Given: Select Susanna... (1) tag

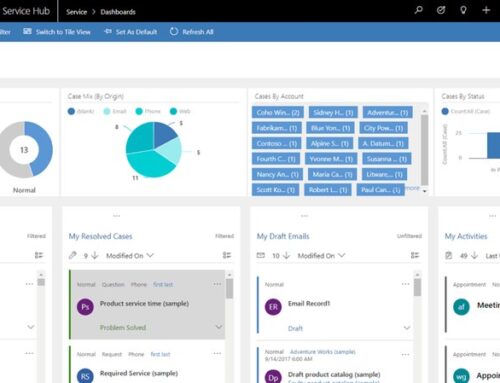Looking at the screenshot, I should click(x=387, y=159).
